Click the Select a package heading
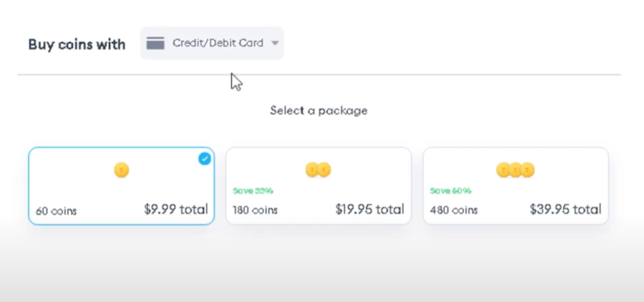Image resolution: width=644 pixels, height=302 pixels. 319,110
